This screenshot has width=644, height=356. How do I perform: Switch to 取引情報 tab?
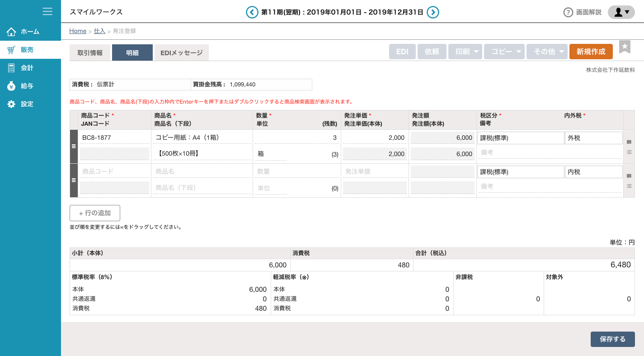(x=90, y=52)
